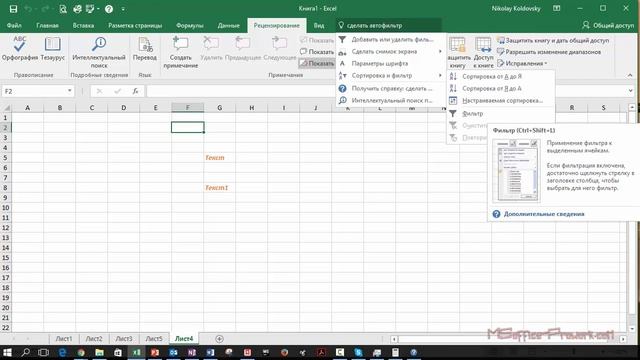The height and width of the screenshot is (360, 640).
Task: Click the Доступ к книге share workbook button
Action: 483,52
